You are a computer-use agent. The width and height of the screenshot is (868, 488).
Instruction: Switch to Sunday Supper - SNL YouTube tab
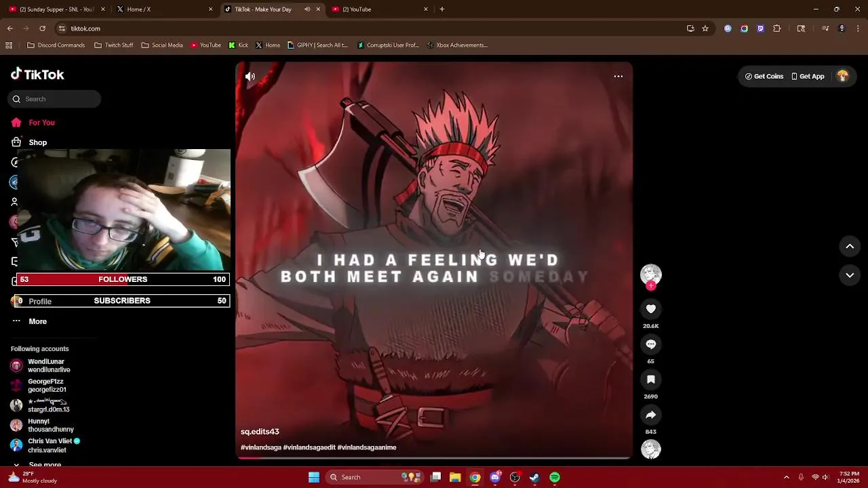click(x=56, y=9)
